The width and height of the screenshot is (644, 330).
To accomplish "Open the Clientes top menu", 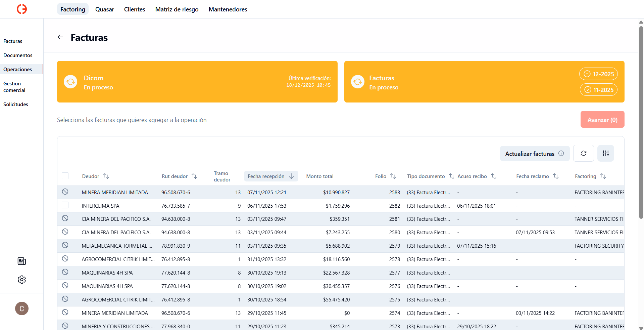I will (135, 9).
